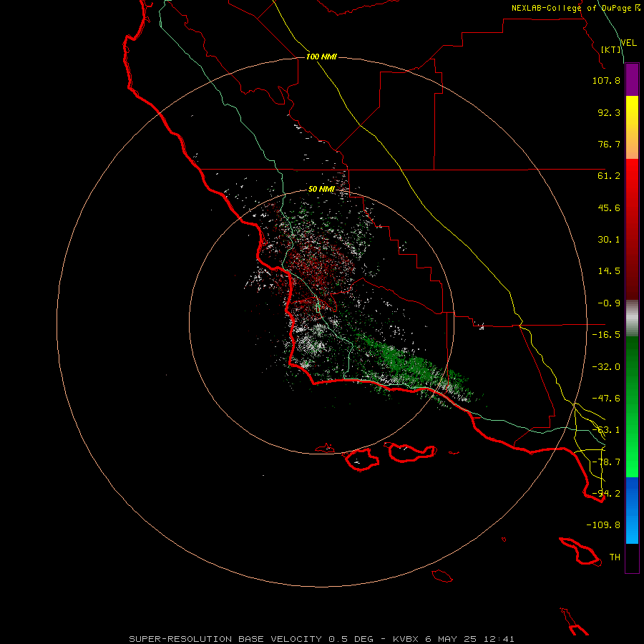Click the Super-Resolution Base Velocity caption
This screenshot has width=644, height=644.
[x=321, y=639]
